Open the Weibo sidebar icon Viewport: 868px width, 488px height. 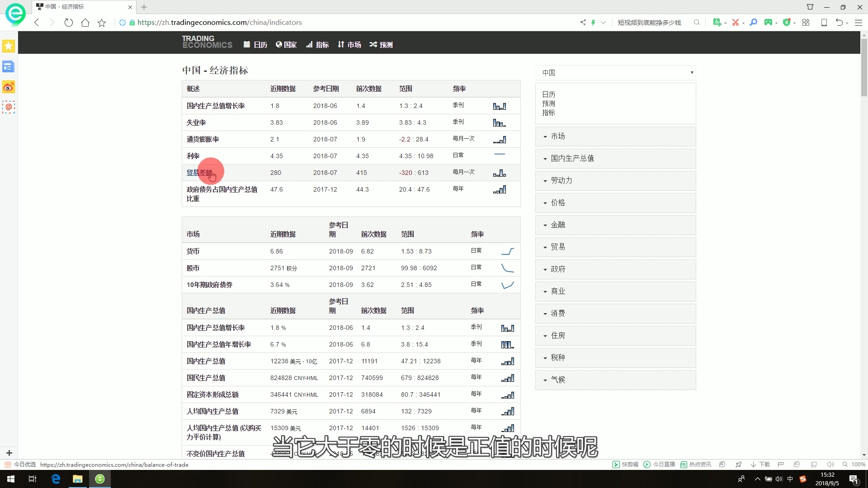click(x=9, y=87)
